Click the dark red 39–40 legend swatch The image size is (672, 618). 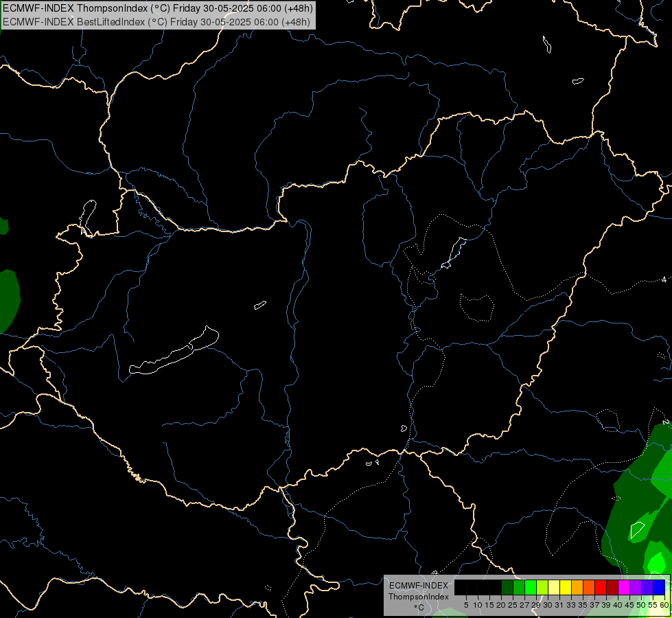[x=612, y=587]
